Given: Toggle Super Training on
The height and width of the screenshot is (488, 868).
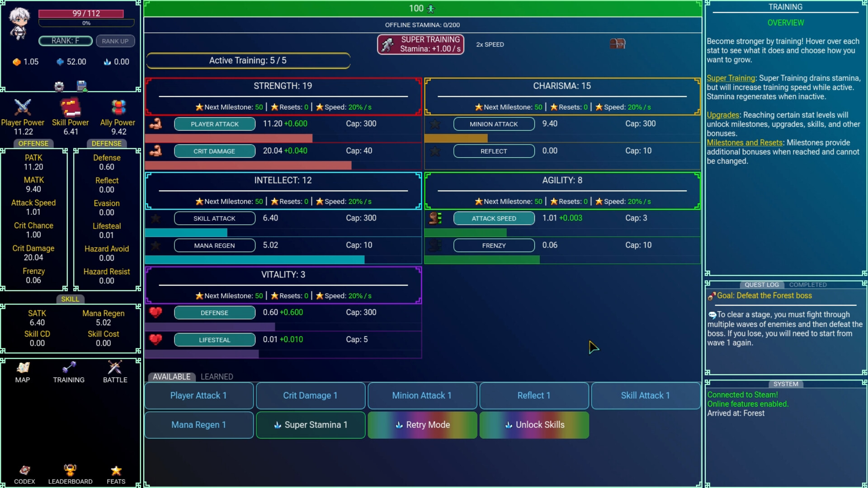Looking at the screenshot, I should (x=420, y=44).
